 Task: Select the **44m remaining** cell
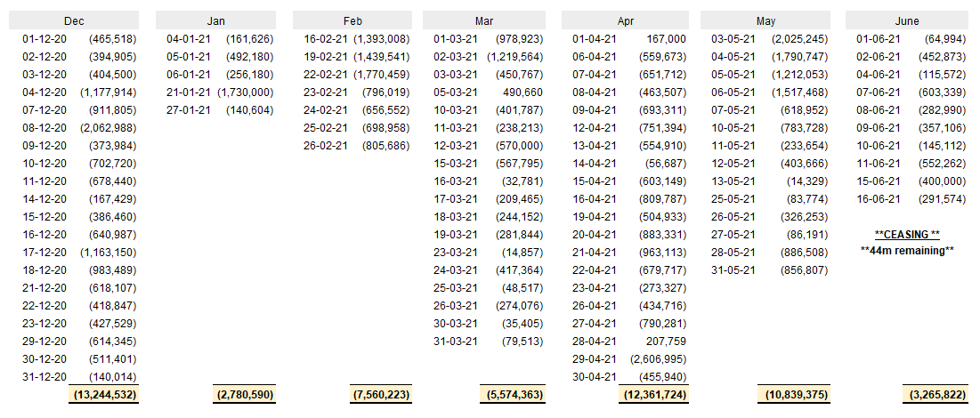908,250
